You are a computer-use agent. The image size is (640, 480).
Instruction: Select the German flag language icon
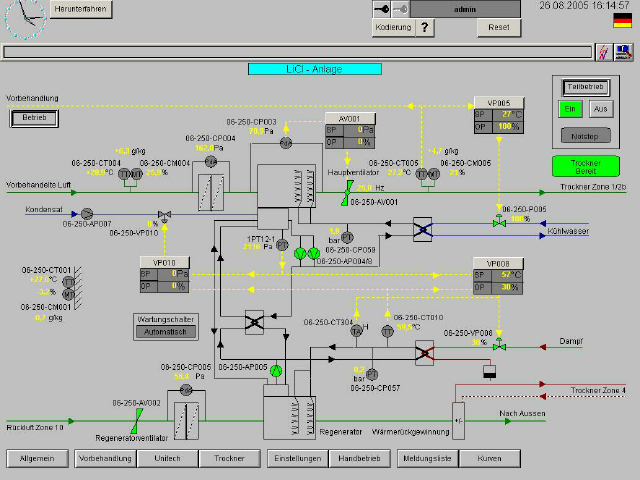[x=622, y=20]
